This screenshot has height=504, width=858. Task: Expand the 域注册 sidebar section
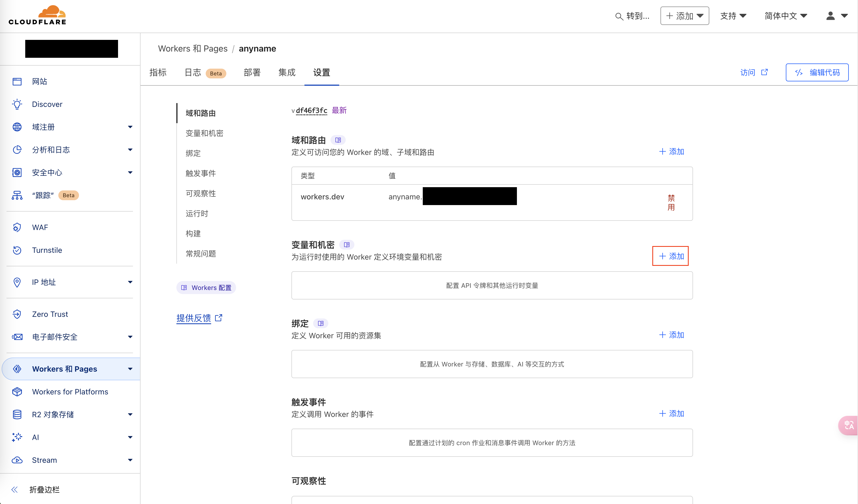tap(130, 127)
